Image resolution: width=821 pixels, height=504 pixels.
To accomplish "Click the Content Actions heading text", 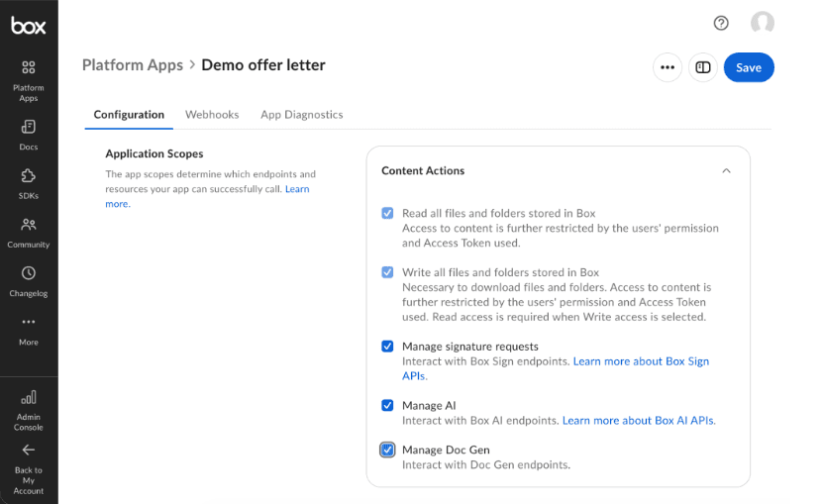I will [423, 170].
